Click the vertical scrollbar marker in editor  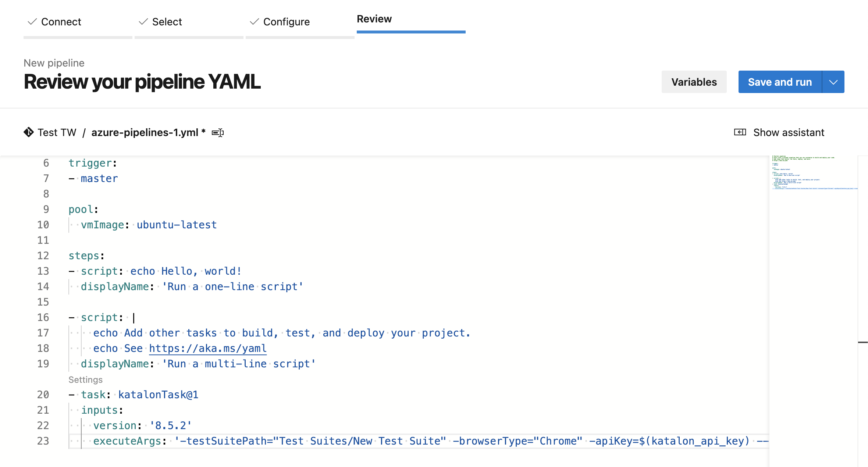coord(862,342)
